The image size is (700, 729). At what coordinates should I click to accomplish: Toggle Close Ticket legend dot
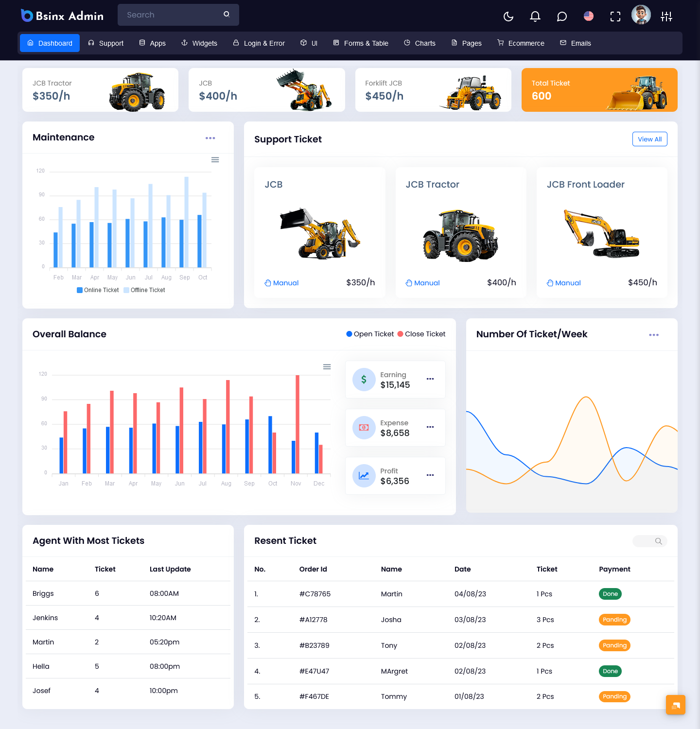(x=400, y=334)
